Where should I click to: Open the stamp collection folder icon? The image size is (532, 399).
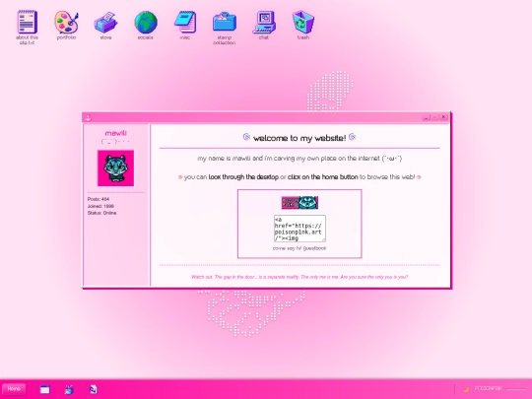click(x=225, y=28)
